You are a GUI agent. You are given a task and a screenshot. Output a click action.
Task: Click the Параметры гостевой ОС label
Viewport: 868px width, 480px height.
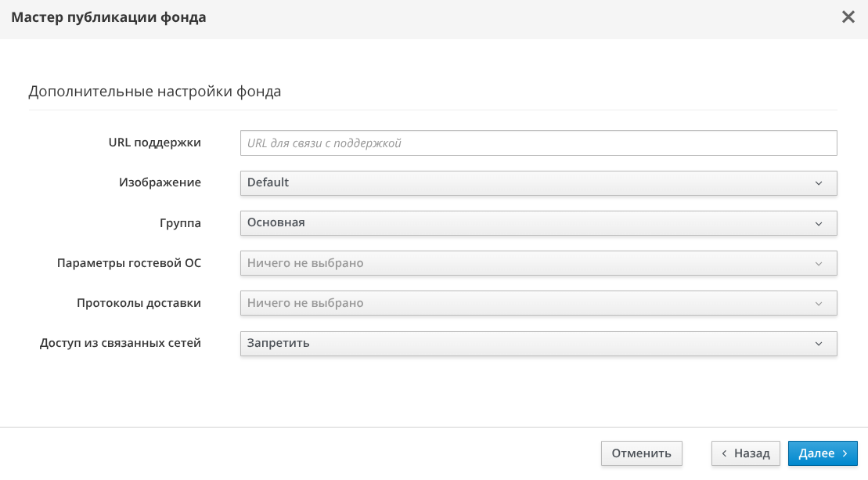coord(129,263)
